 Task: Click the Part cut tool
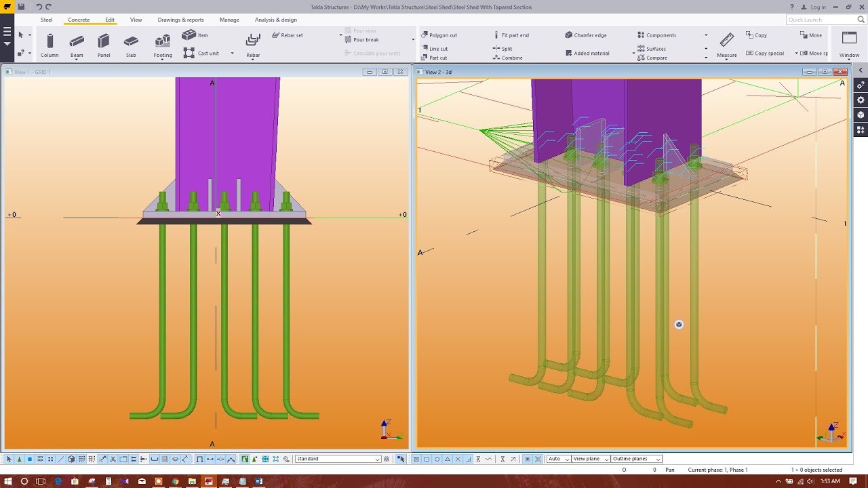tap(433, 58)
